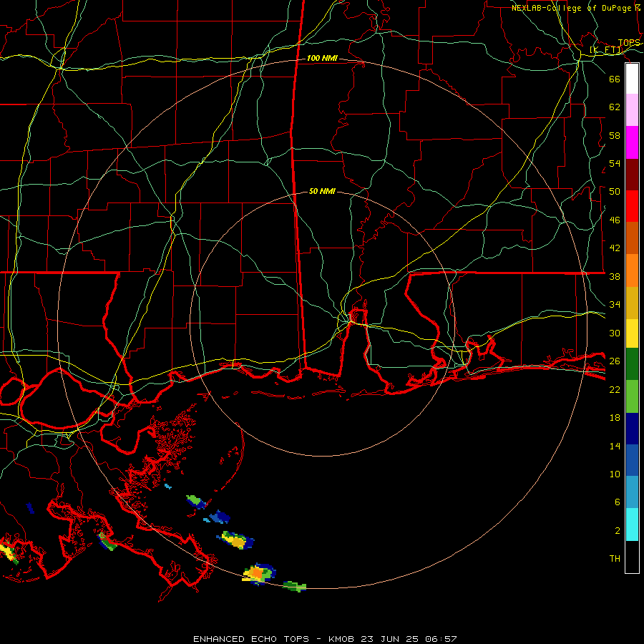Click the navy blue 14-18 kft swatch
The width and height of the screenshot is (644, 644).
[632, 429]
